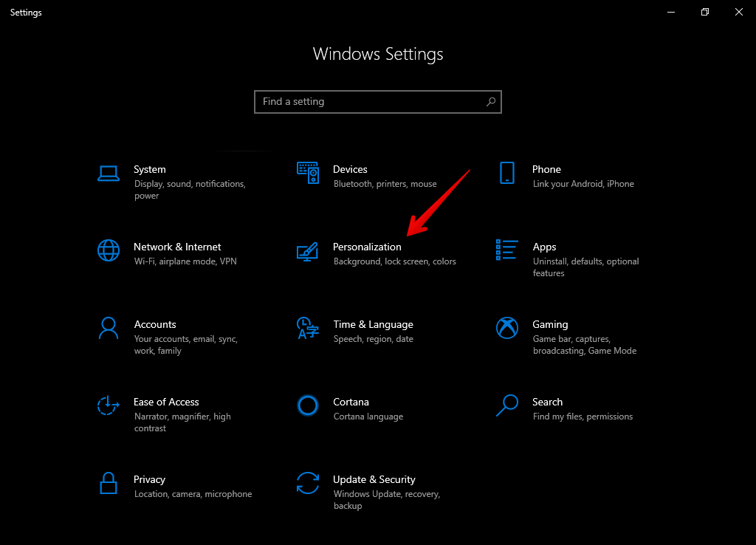Open System settings title

(x=149, y=169)
